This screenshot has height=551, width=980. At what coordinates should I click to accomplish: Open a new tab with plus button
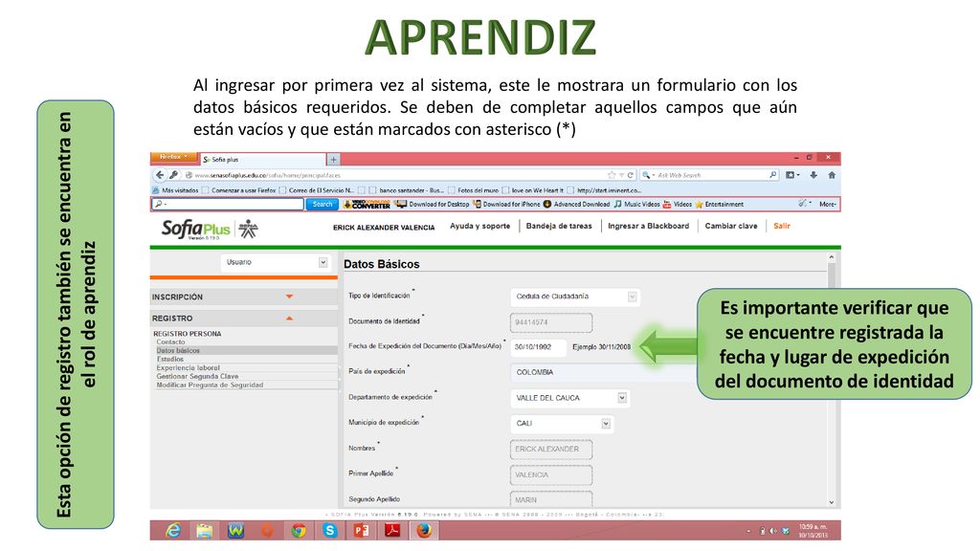[333, 160]
